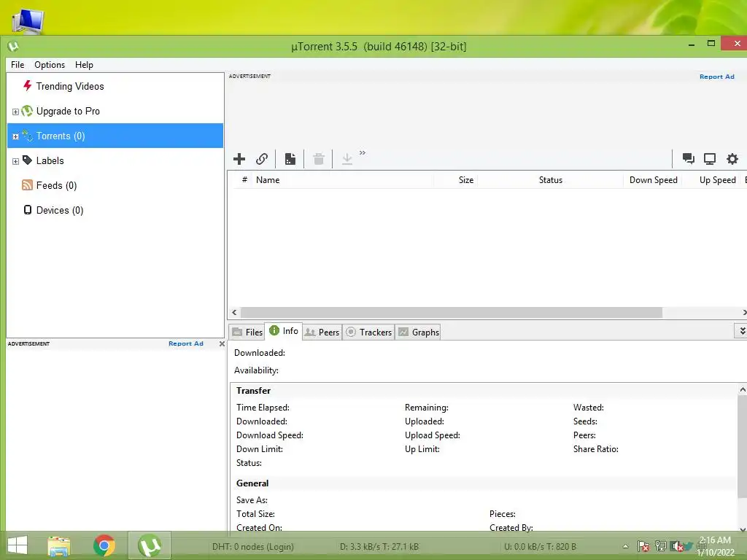Image resolution: width=747 pixels, height=560 pixels.
Task: Click the Info pane scroll up arrow
Action: [x=742, y=389]
